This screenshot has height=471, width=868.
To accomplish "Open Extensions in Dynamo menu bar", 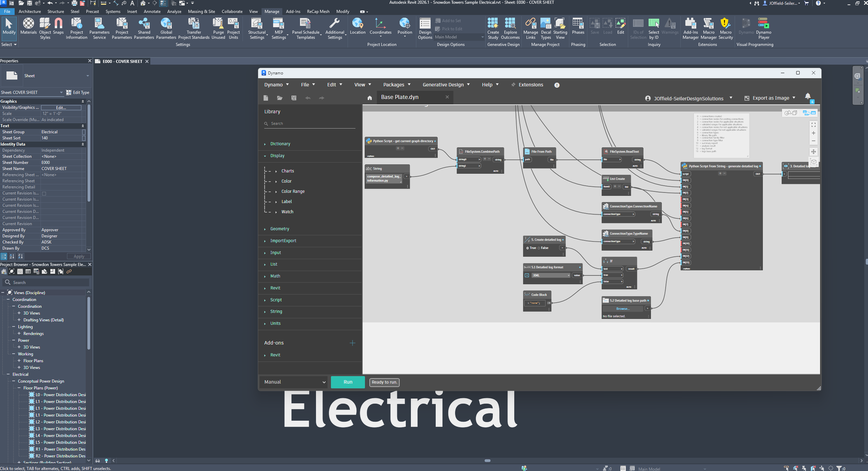I will click(527, 85).
